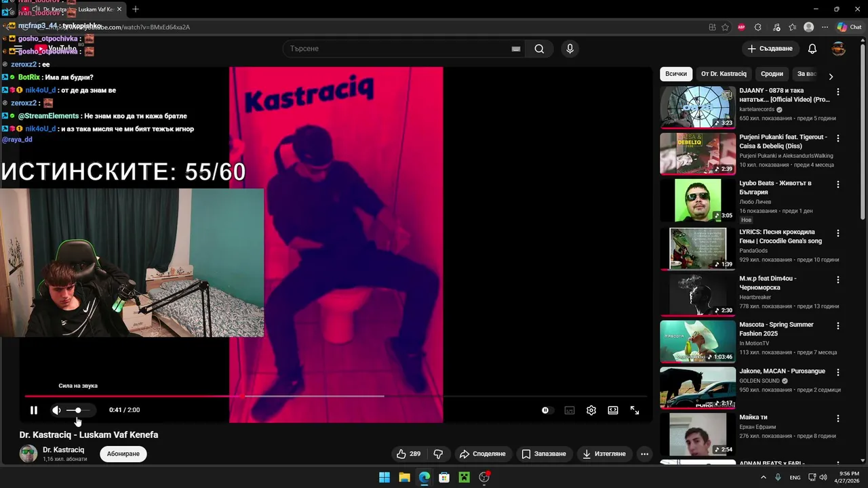Open the Minecraft icon on the taskbar
The image size is (868, 488).
pos(464,477)
